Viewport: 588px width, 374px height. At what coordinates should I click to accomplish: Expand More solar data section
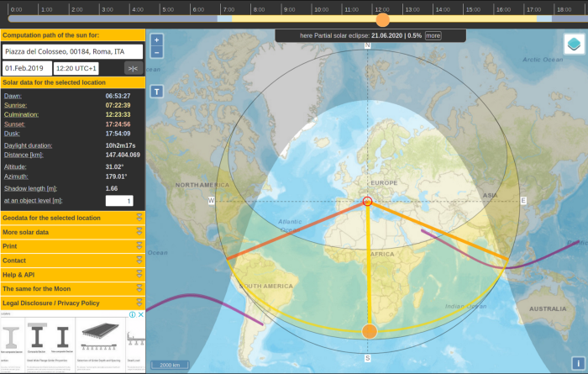pyautogui.click(x=73, y=232)
